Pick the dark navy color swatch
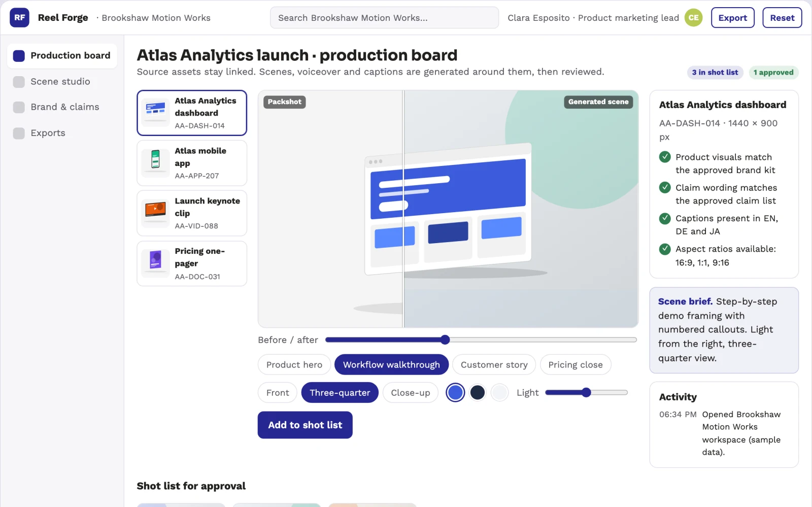 (x=478, y=392)
